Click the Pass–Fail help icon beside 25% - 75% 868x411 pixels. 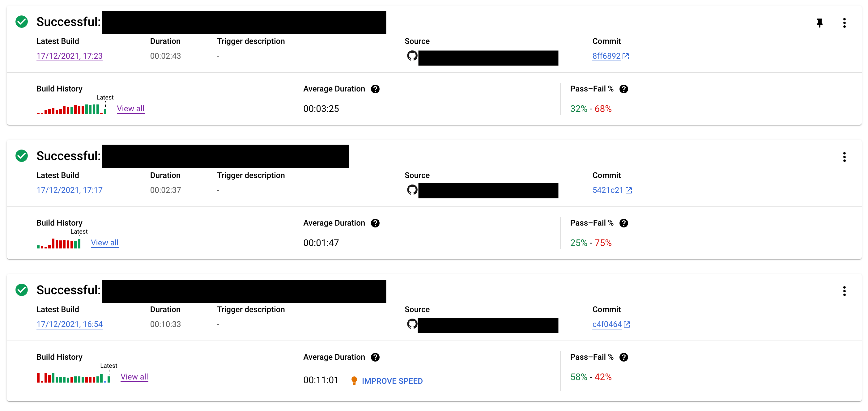tap(624, 223)
